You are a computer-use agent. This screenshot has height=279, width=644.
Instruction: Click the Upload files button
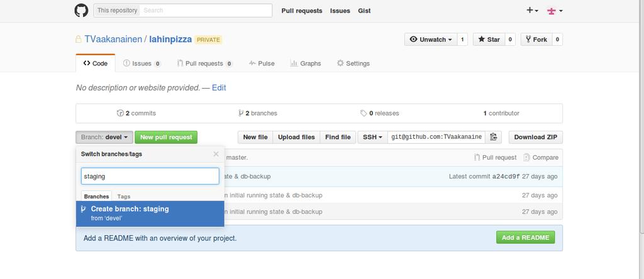click(296, 137)
